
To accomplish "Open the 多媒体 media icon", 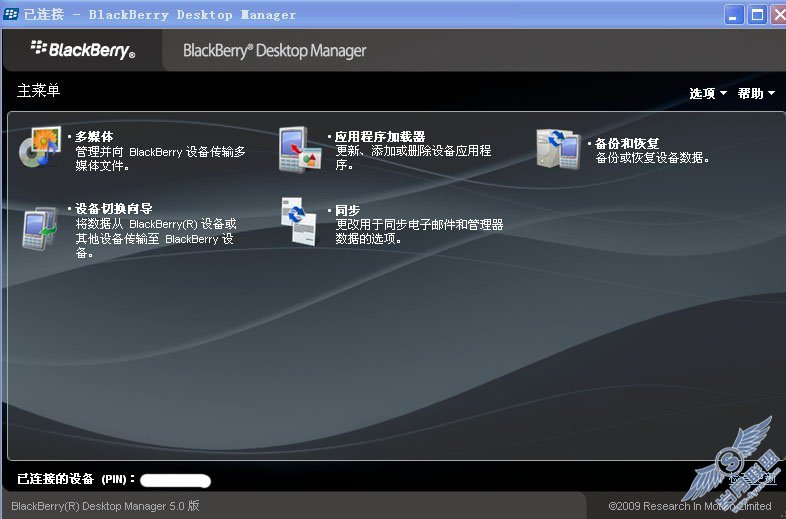I will click(x=40, y=147).
